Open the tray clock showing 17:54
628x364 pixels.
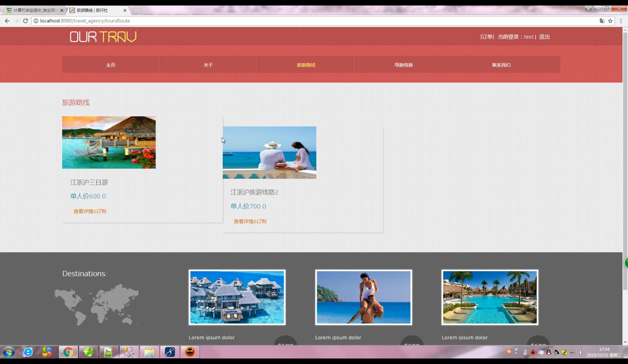pos(604,352)
